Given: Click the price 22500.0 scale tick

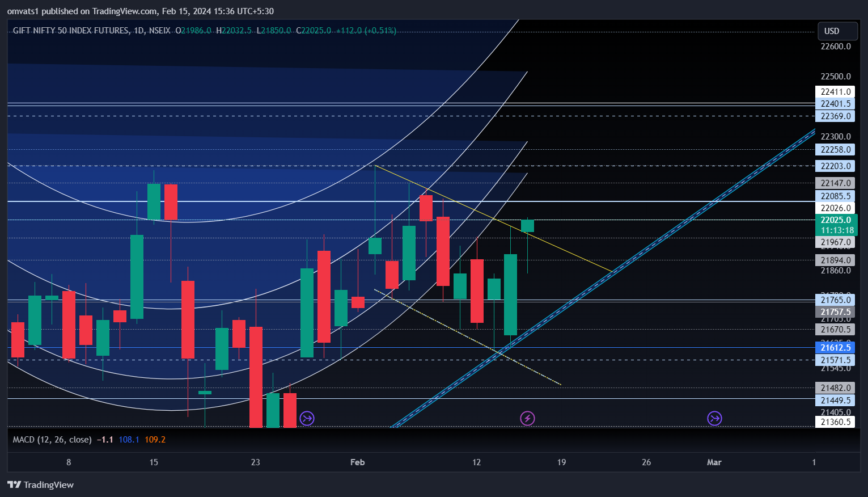Looking at the screenshot, I should coord(836,77).
